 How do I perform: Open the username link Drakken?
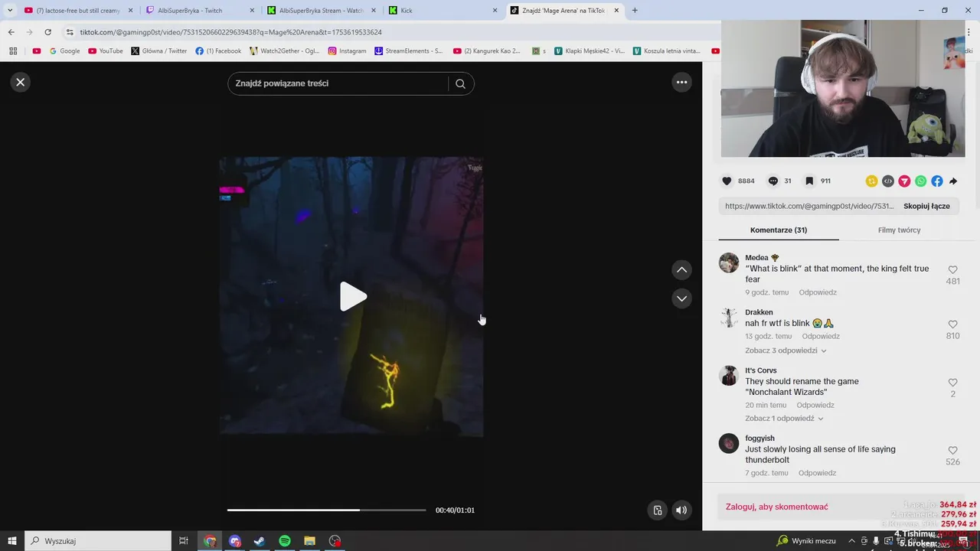759,312
